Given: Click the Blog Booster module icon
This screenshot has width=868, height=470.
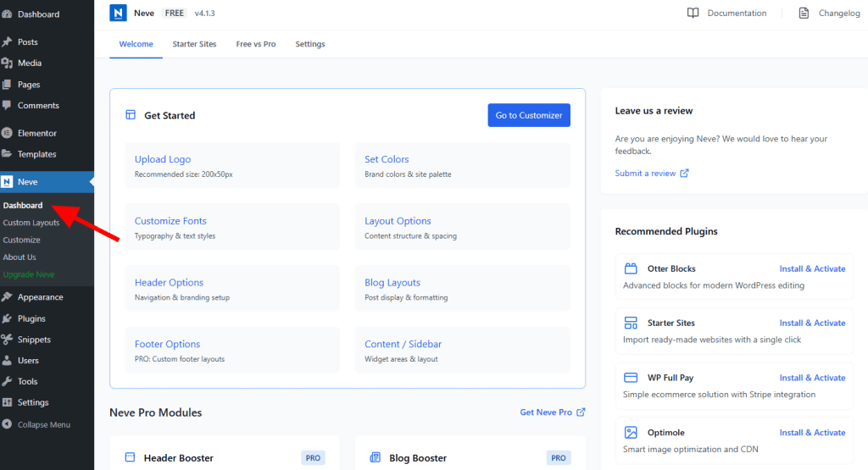Looking at the screenshot, I should (x=376, y=457).
